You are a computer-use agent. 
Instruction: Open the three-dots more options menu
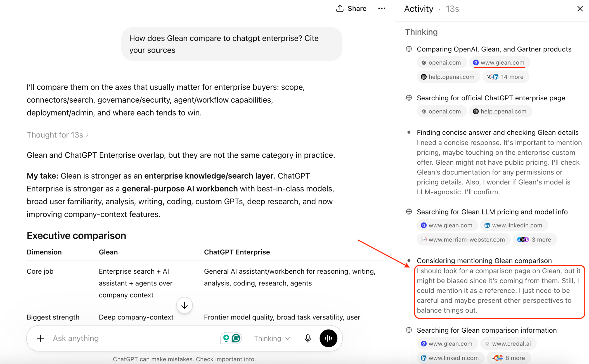[382, 9]
